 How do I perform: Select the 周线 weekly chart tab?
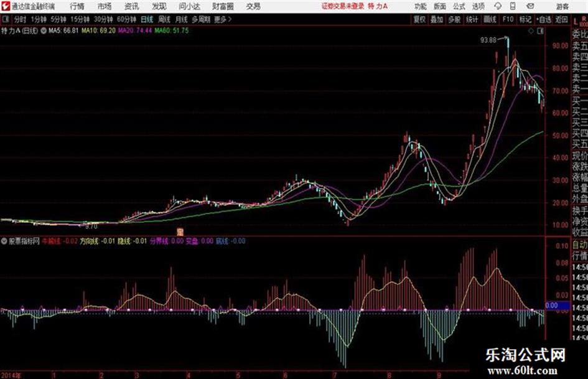(x=164, y=19)
